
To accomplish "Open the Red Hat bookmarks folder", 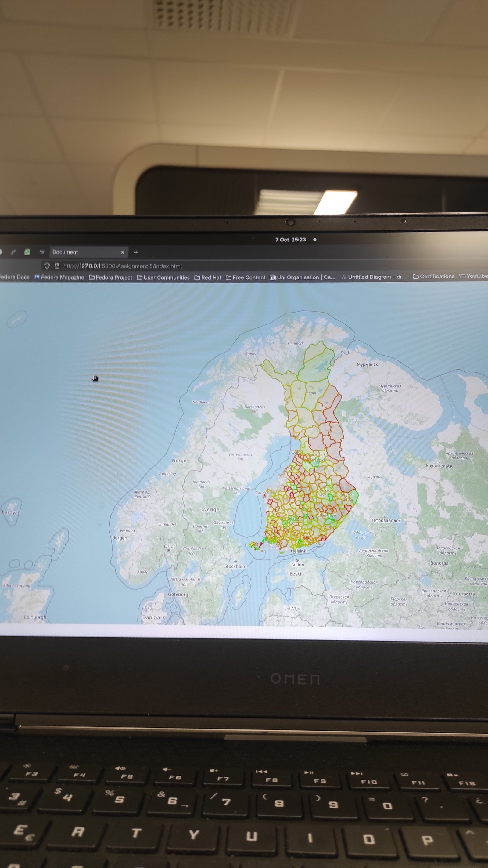I will click(208, 278).
